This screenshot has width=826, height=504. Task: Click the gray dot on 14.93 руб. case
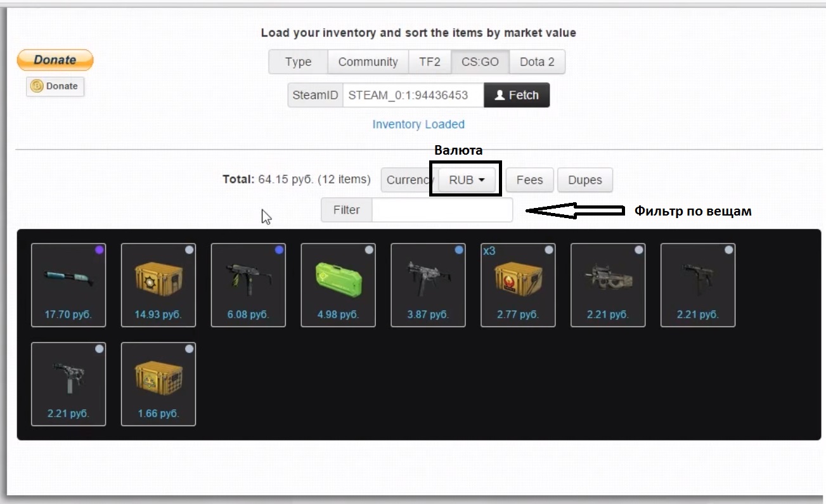point(189,250)
